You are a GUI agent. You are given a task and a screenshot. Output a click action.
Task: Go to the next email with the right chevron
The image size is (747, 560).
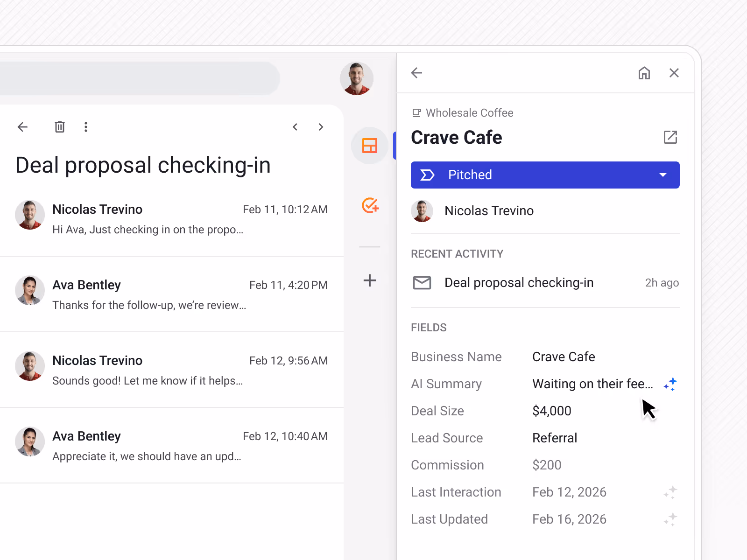tap(321, 126)
